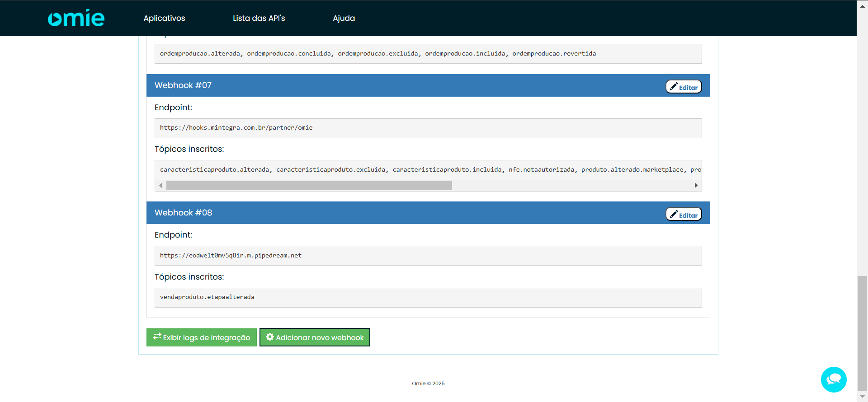Edit Webhook #07
Screen dimensions: 868x402
click(x=684, y=87)
